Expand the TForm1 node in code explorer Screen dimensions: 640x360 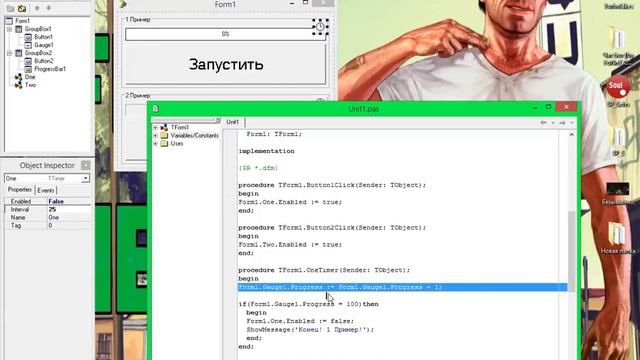click(x=156, y=128)
